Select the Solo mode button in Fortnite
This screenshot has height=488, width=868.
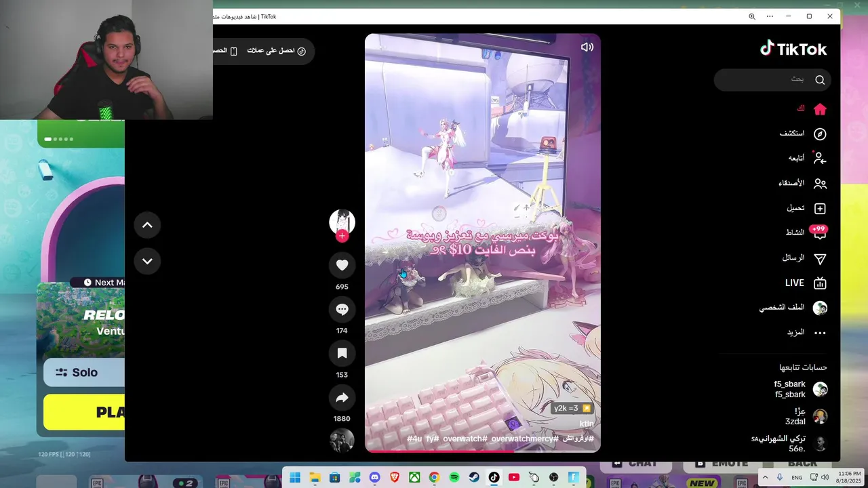(84, 372)
